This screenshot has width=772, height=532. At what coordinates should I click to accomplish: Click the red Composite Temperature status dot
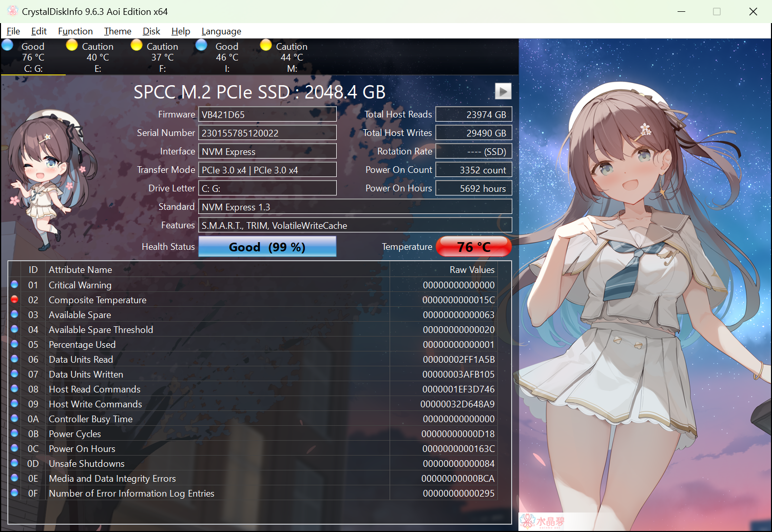pos(14,300)
